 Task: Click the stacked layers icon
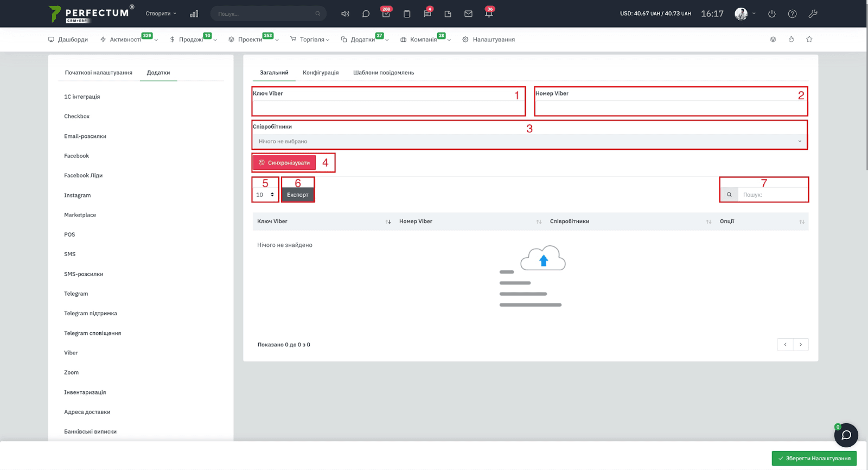click(x=773, y=39)
